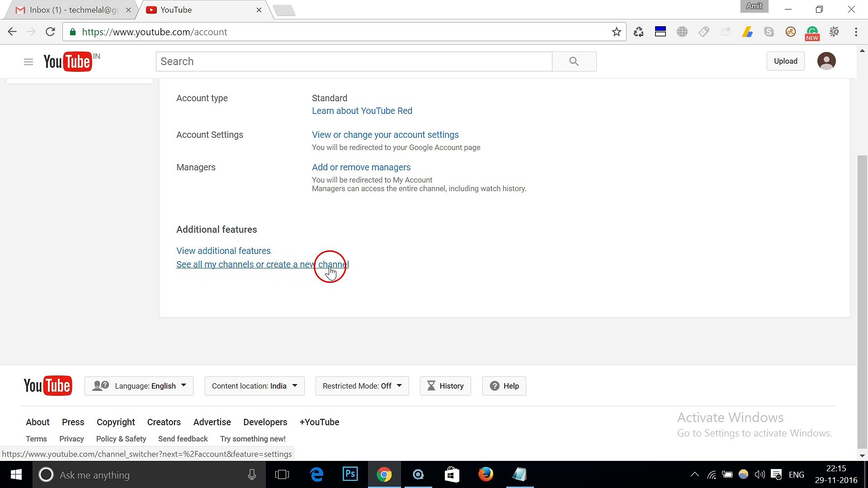Open the Language selection dropdown
The image size is (868, 488).
(x=138, y=386)
